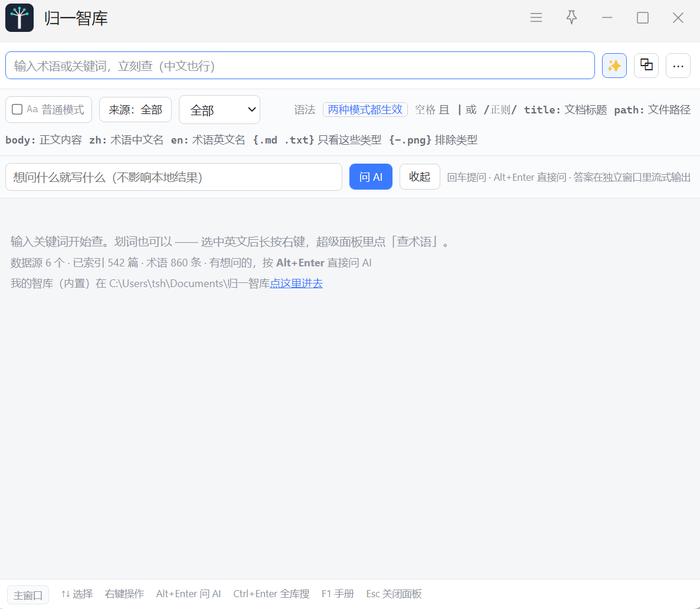700x609 pixels.
Task: Click the {.md .txt} 只看这些类型 hint
Action: tap(317, 140)
